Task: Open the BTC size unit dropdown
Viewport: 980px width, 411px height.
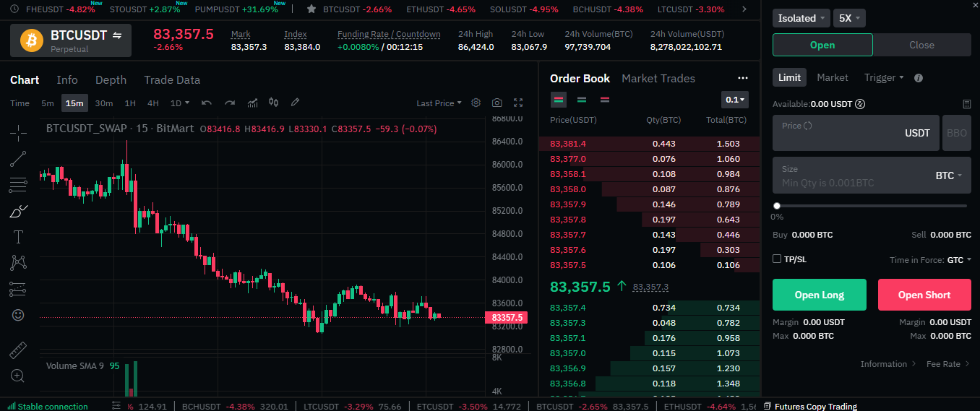Action: [x=949, y=176]
